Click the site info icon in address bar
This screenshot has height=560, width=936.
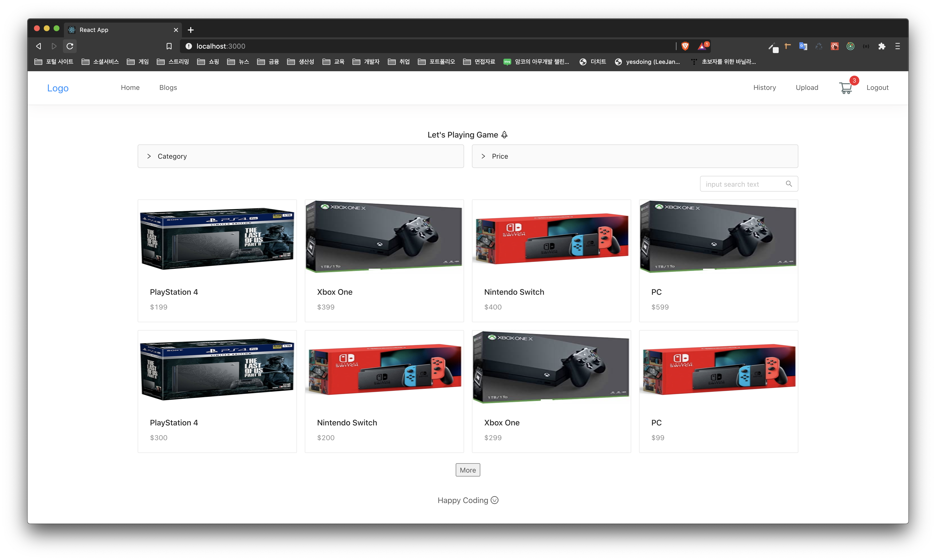(x=189, y=46)
